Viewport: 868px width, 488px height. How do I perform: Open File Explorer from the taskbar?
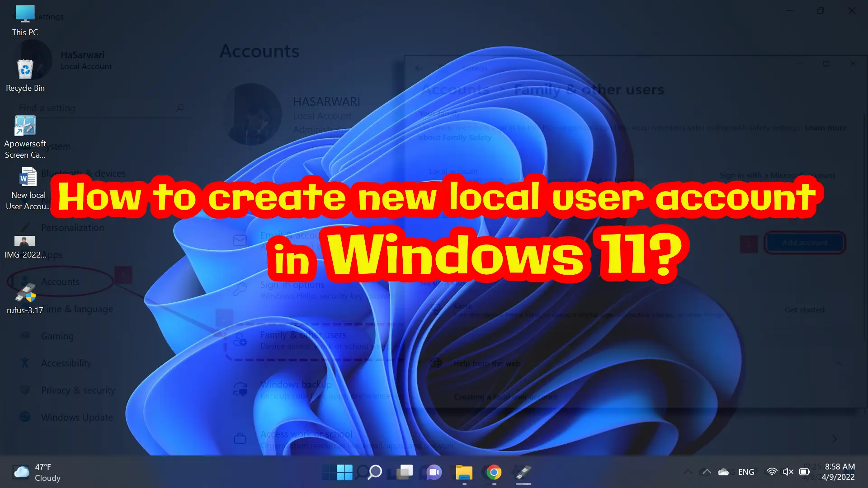pos(464,472)
